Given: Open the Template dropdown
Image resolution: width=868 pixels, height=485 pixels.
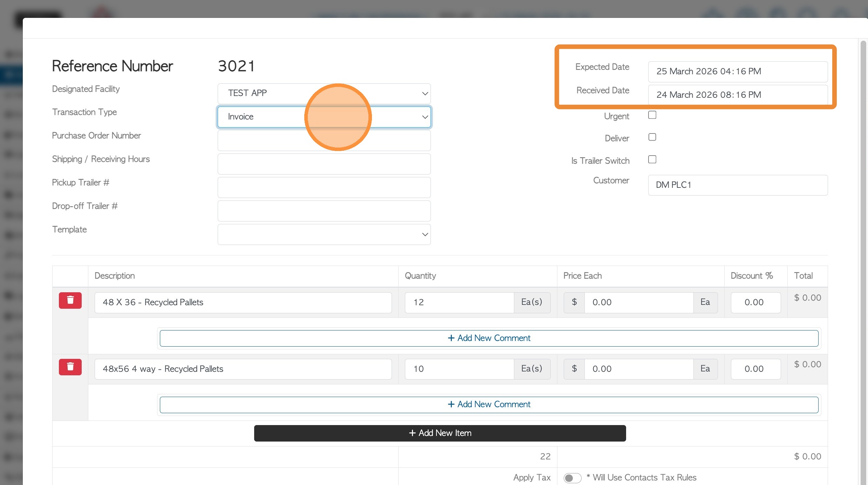Looking at the screenshot, I should click(x=324, y=234).
